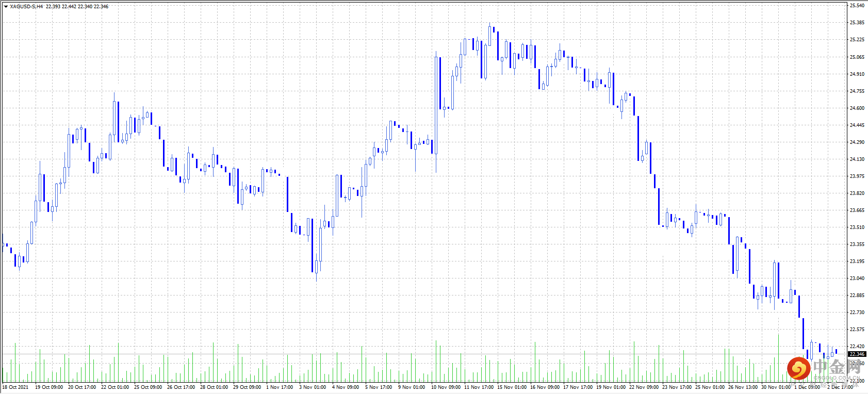Pick the 23.040 price scale value
The image size is (868, 394).
pyautogui.click(x=857, y=278)
